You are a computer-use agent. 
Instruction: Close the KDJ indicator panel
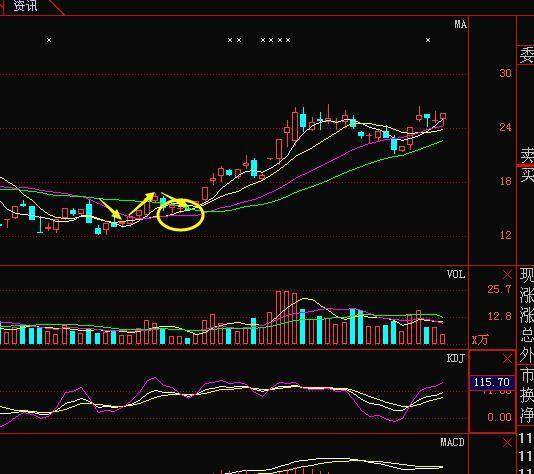coord(507,359)
